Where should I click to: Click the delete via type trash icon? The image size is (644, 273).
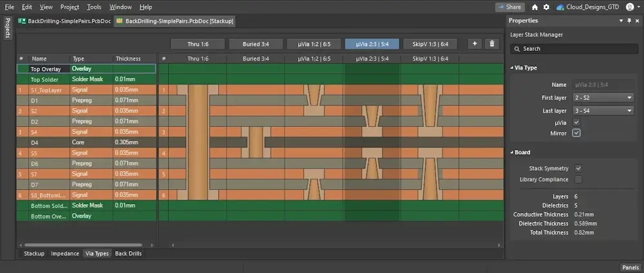coord(492,44)
